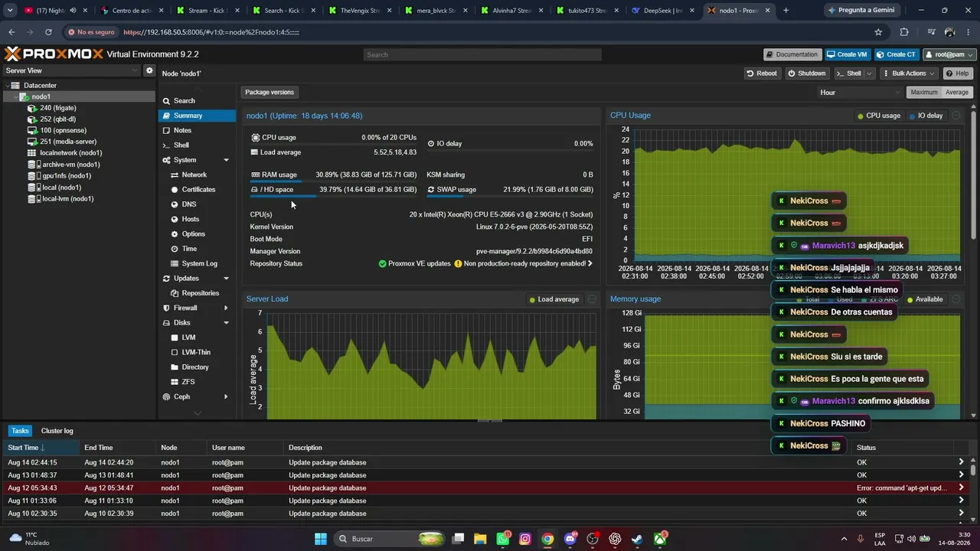The width and height of the screenshot is (980, 551).
Task: Click the Reboot button
Action: [x=761, y=73]
